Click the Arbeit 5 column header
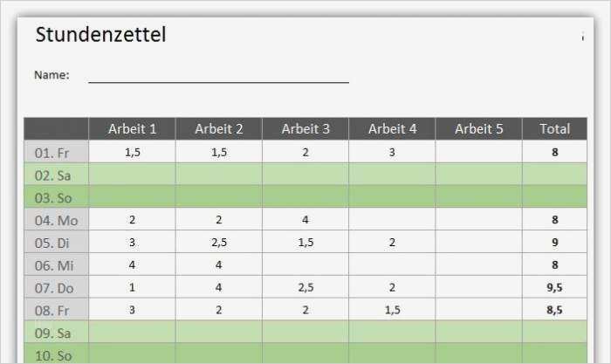Image resolution: width=611 pixels, height=364 pixels. [479, 129]
